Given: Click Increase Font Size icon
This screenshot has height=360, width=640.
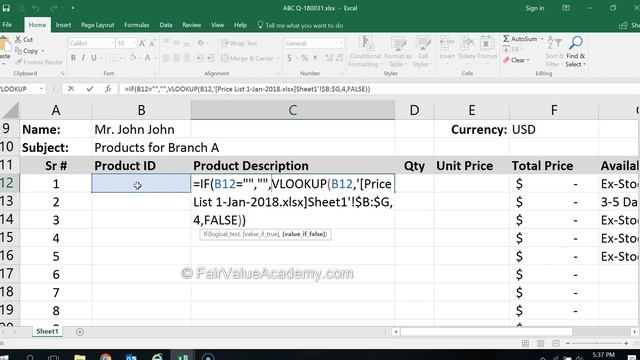Looking at the screenshot, I should pos(142,43).
